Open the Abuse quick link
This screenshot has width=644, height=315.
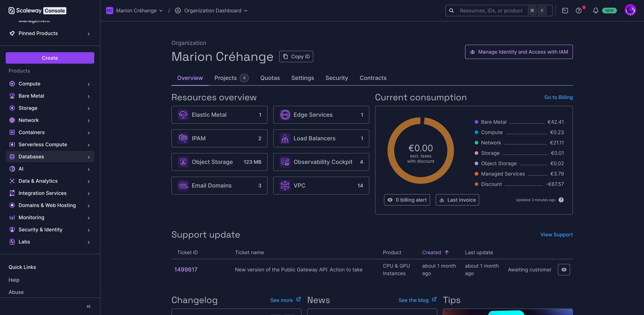[x=16, y=292]
